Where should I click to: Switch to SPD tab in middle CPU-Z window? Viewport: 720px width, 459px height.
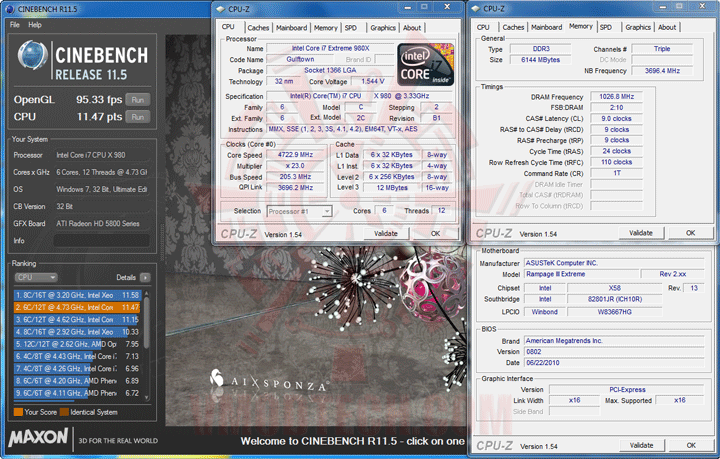coord(351,28)
